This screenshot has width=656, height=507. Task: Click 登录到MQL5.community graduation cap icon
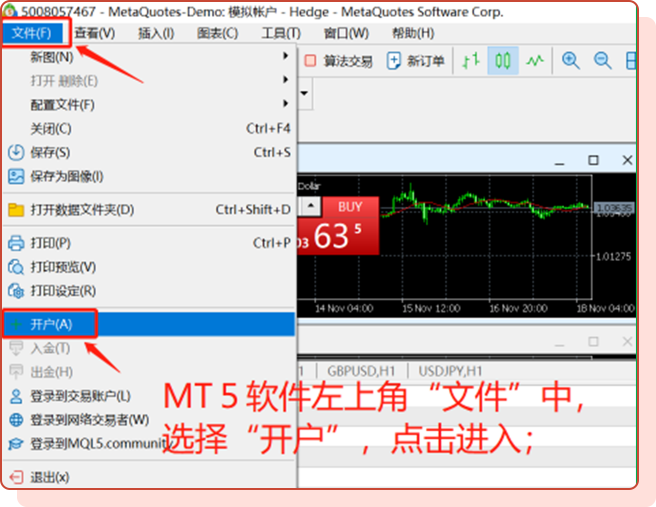(x=16, y=444)
